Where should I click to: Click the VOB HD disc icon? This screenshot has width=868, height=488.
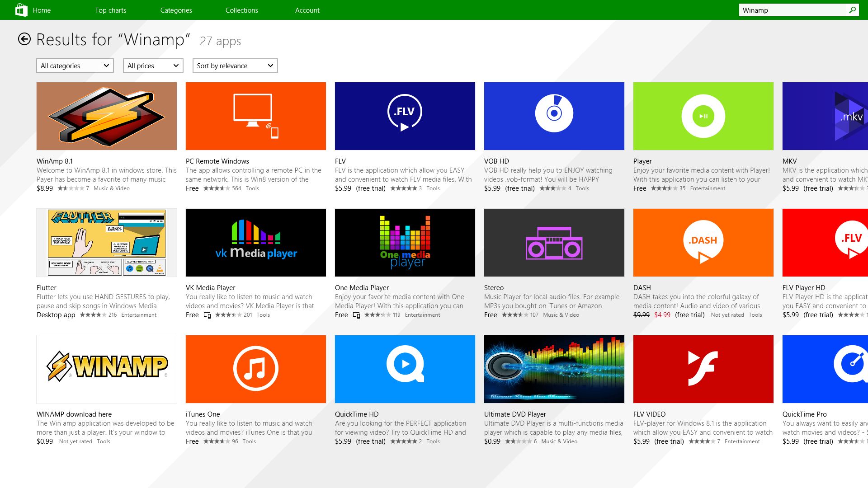(x=554, y=113)
